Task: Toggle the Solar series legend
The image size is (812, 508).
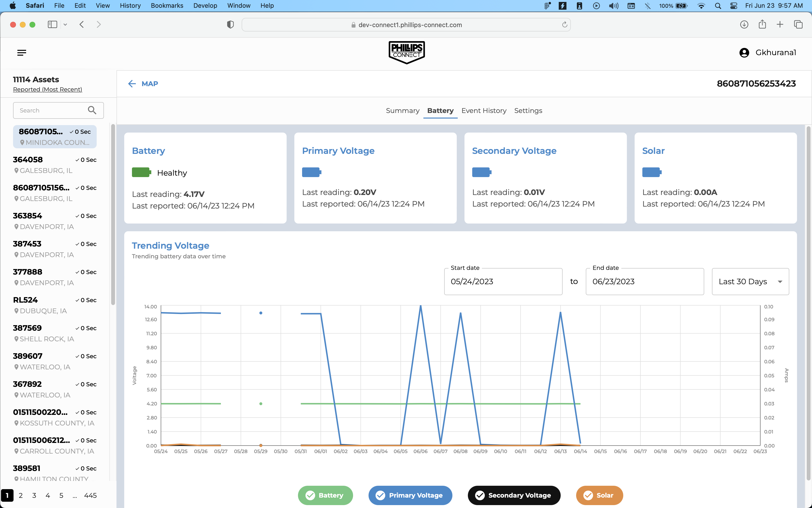Action: pos(599,495)
